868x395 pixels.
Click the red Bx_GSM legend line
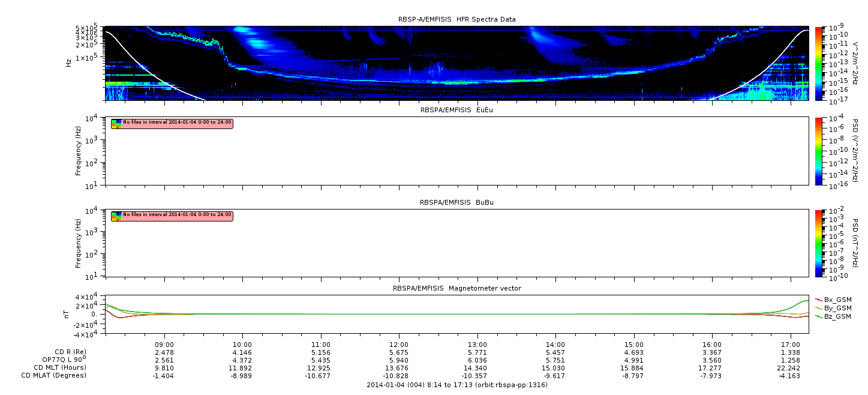(818, 299)
